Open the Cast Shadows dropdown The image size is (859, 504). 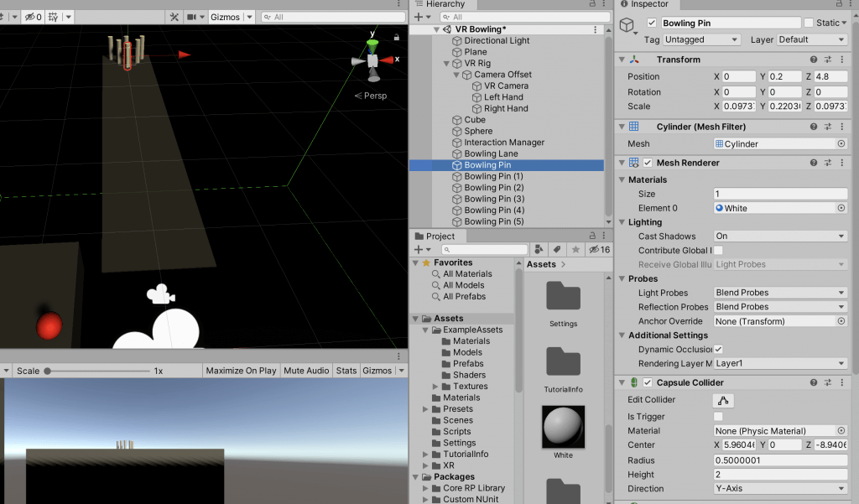tap(780, 236)
